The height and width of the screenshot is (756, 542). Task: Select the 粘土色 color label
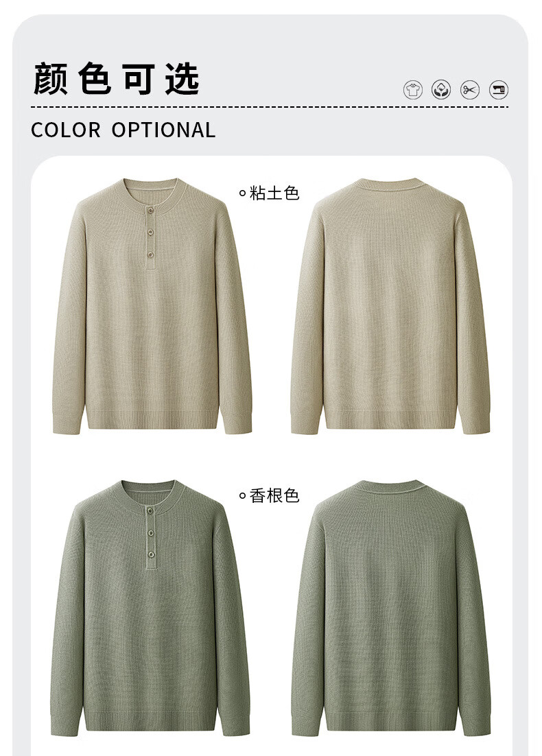pyautogui.click(x=275, y=193)
